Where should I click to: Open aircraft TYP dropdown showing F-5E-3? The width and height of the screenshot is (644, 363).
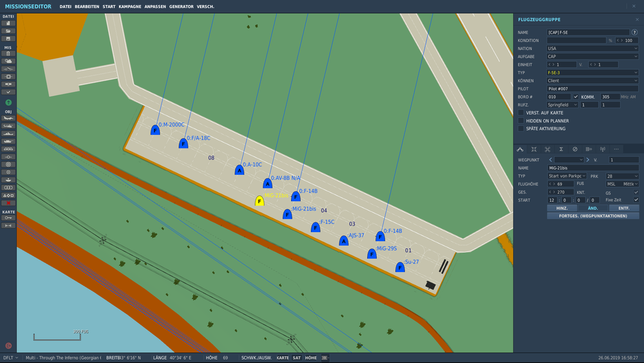point(592,72)
